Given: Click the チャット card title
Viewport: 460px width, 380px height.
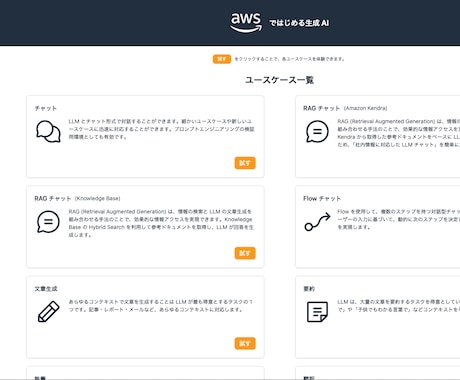Looking at the screenshot, I should [x=46, y=108].
